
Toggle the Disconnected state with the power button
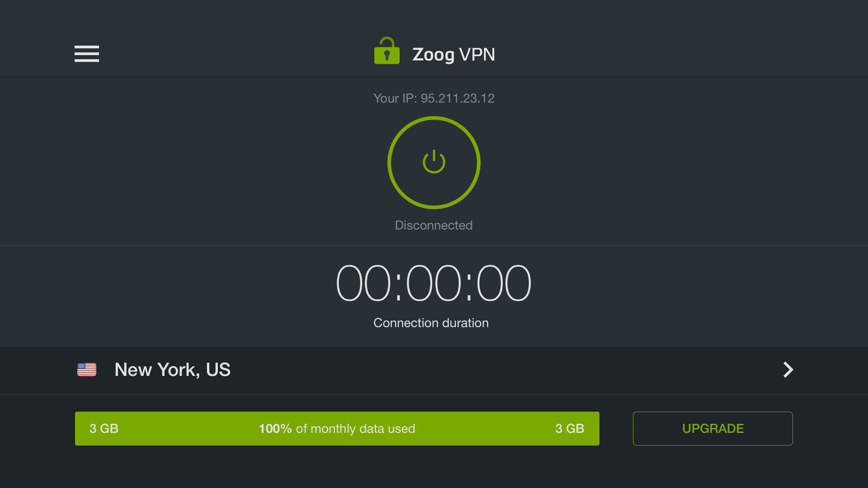(x=434, y=162)
